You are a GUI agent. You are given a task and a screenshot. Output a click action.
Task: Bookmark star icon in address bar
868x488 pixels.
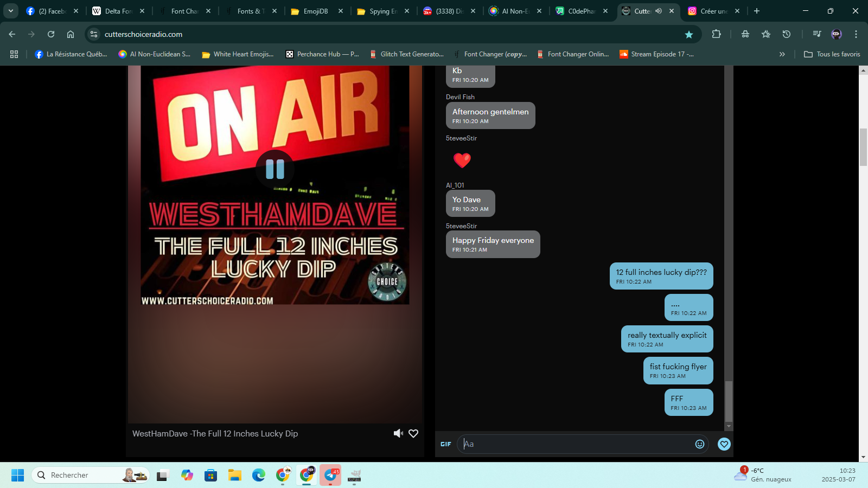pyautogui.click(x=689, y=34)
